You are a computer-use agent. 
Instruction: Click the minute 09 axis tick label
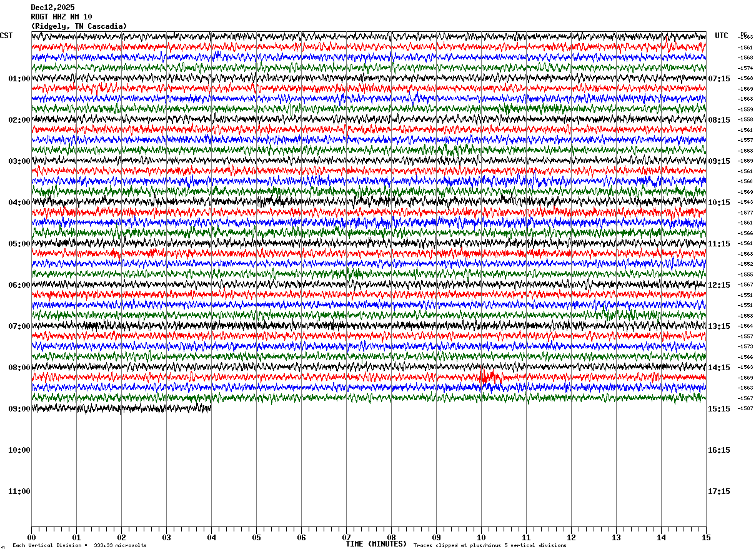[x=436, y=537]
